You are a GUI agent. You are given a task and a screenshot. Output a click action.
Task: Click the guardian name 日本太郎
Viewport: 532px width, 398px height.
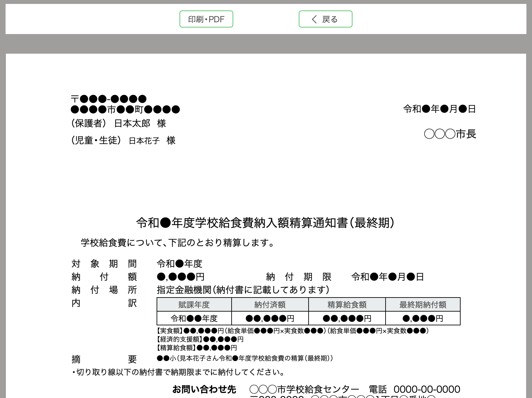[132, 123]
